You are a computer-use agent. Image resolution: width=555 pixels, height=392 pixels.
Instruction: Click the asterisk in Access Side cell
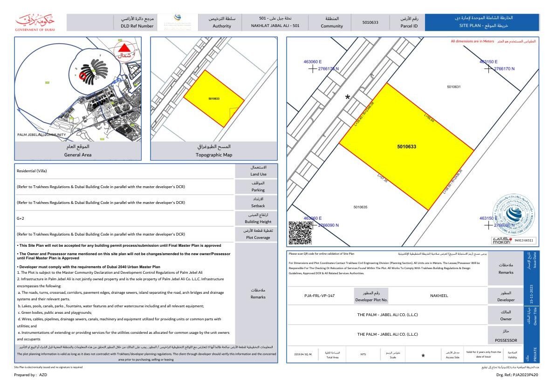click(x=423, y=356)
